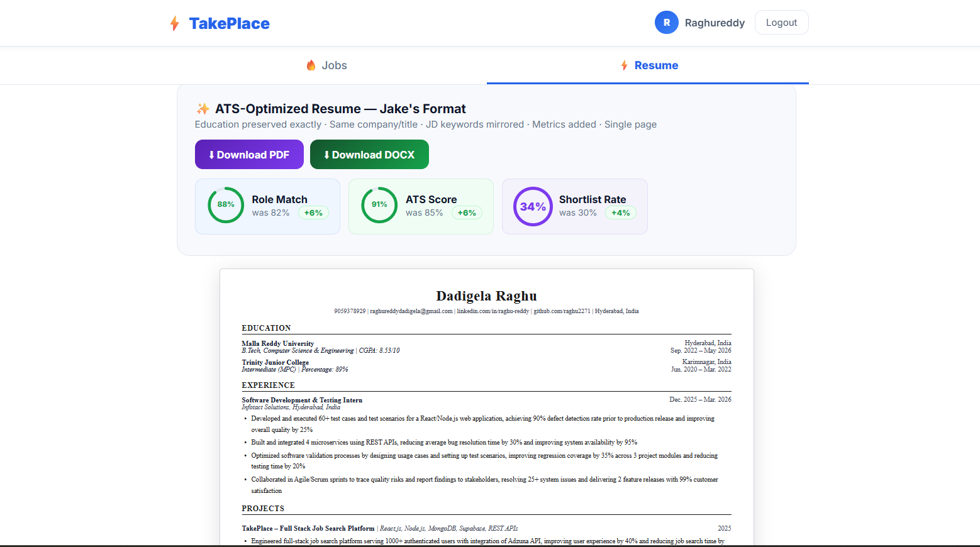The image size is (980, 547).
Task: Click the Infotact Solutions, Hyderabad, India line
Action: tap(291, 407)
